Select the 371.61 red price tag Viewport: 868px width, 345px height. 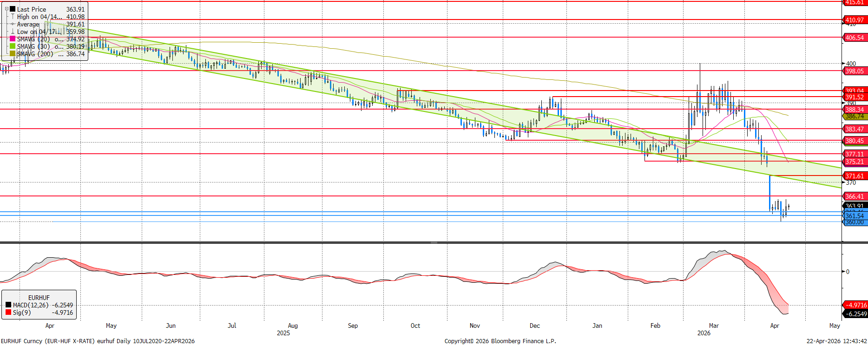[x=855, y=176]
